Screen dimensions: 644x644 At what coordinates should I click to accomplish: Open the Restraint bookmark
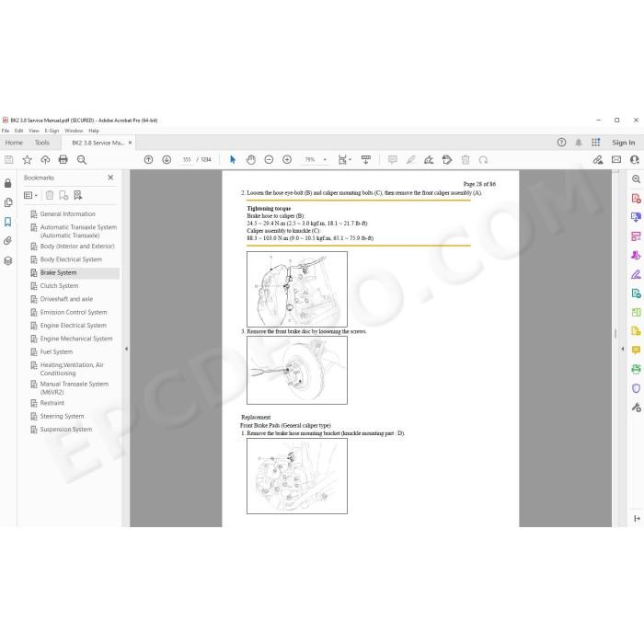pos(52,403)
